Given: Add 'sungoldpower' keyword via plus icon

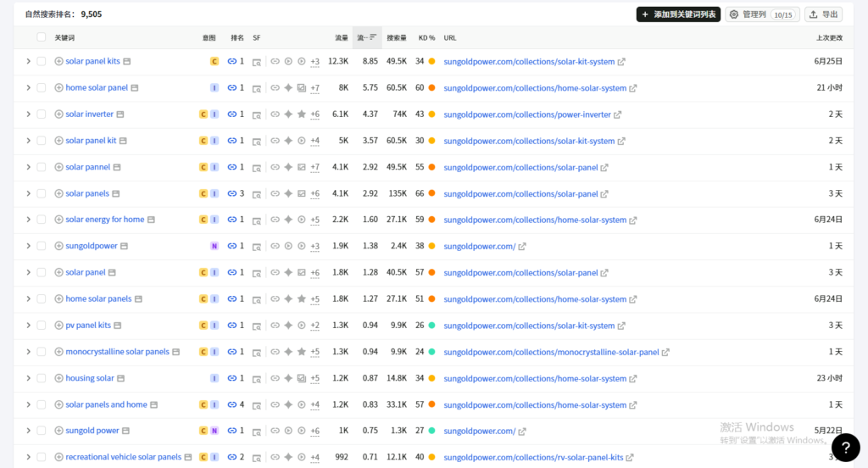Looking at the screenshot, I should point(58,246).
